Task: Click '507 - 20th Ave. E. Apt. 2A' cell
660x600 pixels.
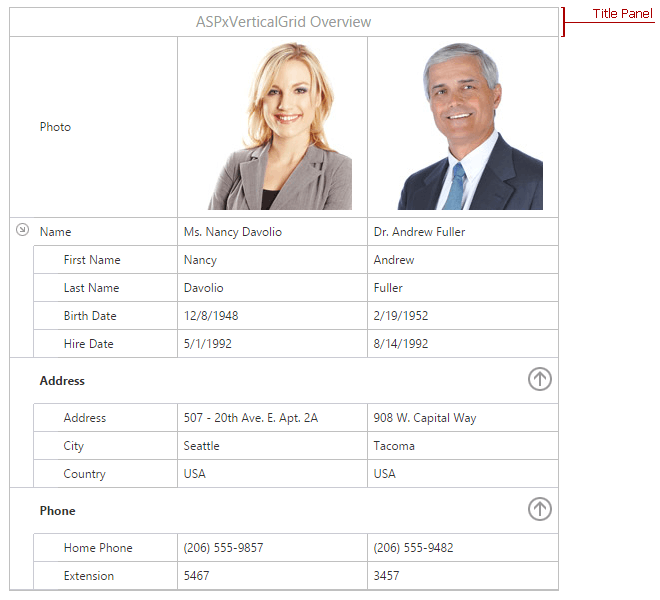Action: [272, 418]
